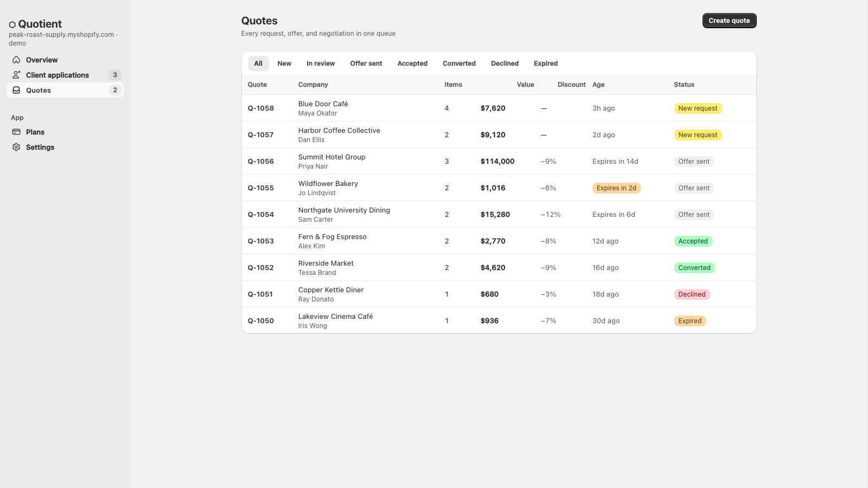Click the Quotes inbox icon in sidebar
Viewport: 868px width, 488px height.
[x=16, y=90]
